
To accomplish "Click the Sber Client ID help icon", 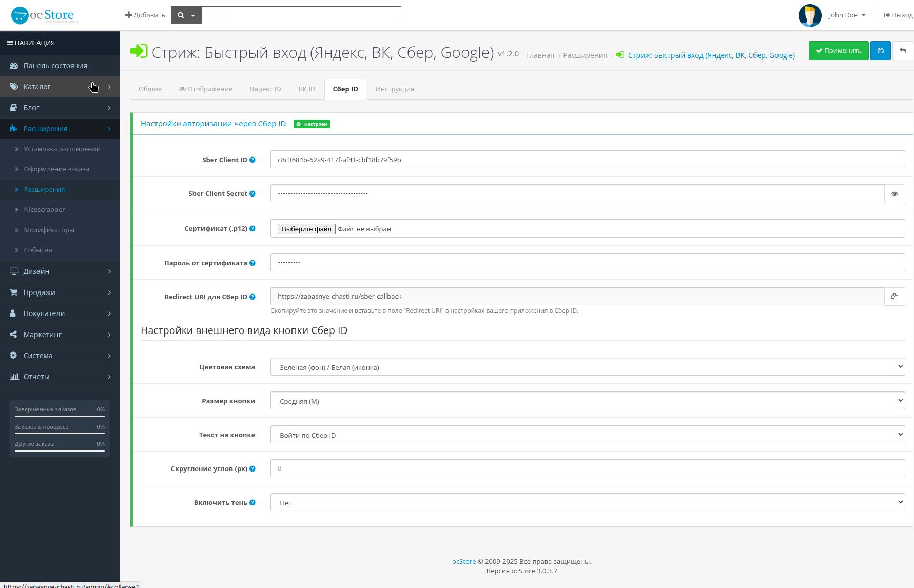I will [x=252, y=160].
